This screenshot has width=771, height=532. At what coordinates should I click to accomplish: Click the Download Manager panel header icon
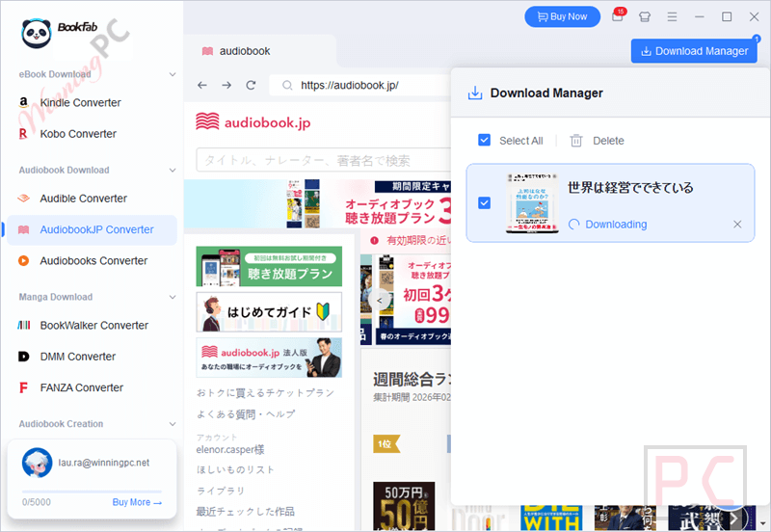tap(474, 93)
